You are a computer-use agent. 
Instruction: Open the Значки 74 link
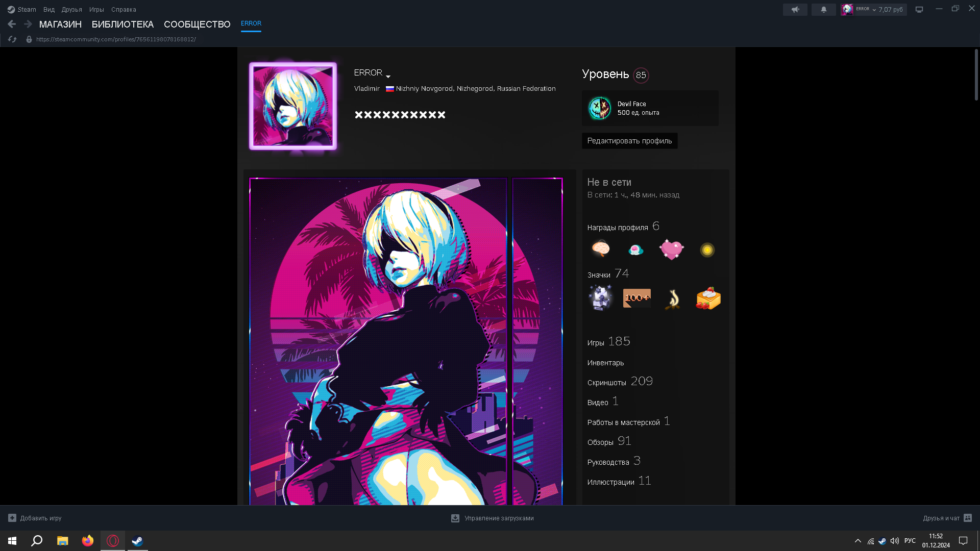[x=608, y=274]
